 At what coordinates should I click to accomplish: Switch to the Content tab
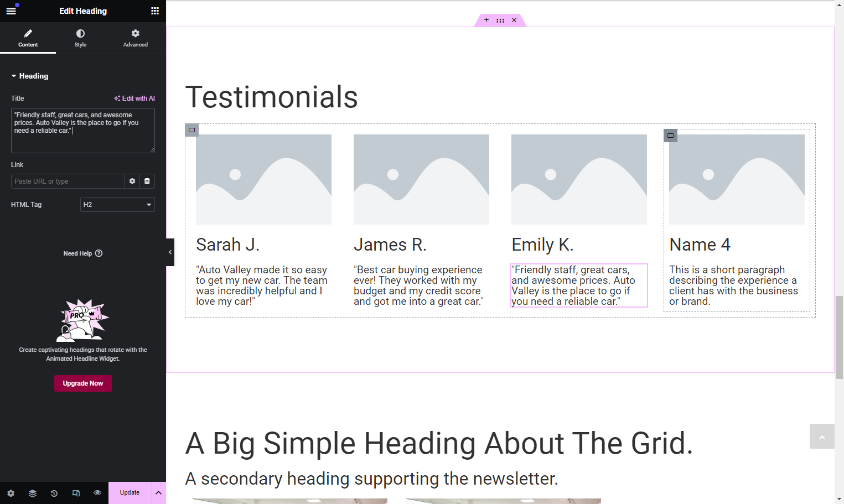pos(28,38)
